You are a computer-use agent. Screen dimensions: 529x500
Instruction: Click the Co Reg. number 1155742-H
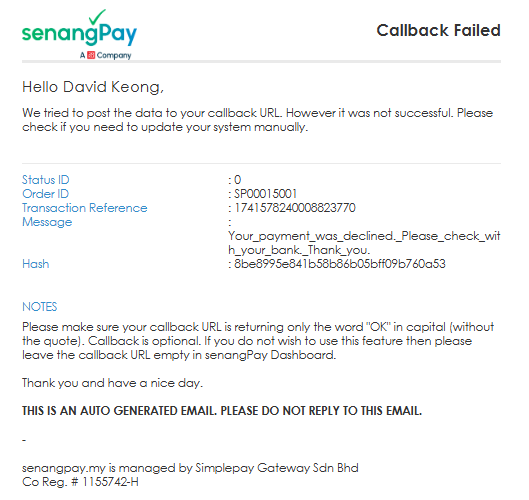[x=80, y=482]
